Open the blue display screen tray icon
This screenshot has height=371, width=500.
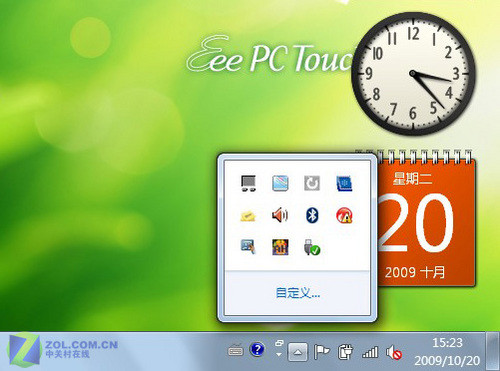280,183
